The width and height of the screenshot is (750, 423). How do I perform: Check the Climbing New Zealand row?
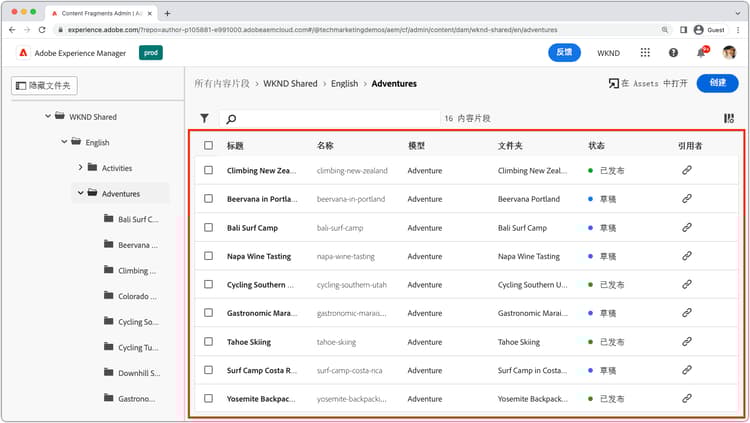(209, 170)
